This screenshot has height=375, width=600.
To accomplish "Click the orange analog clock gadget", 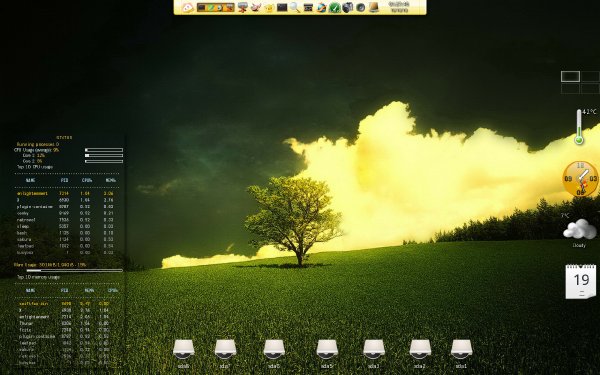I will pyautogui.click(x=581, y=179).
